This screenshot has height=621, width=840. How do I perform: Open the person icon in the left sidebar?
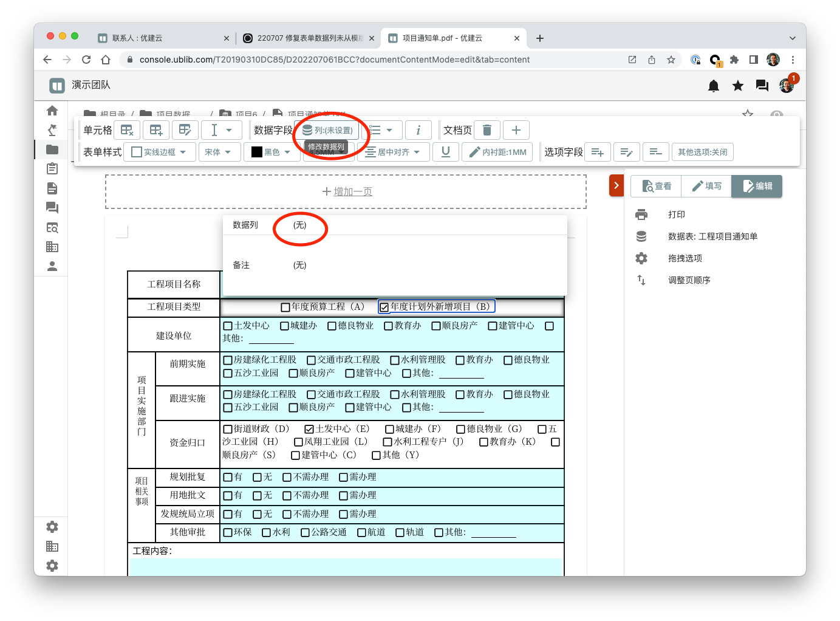pos(52,266)
